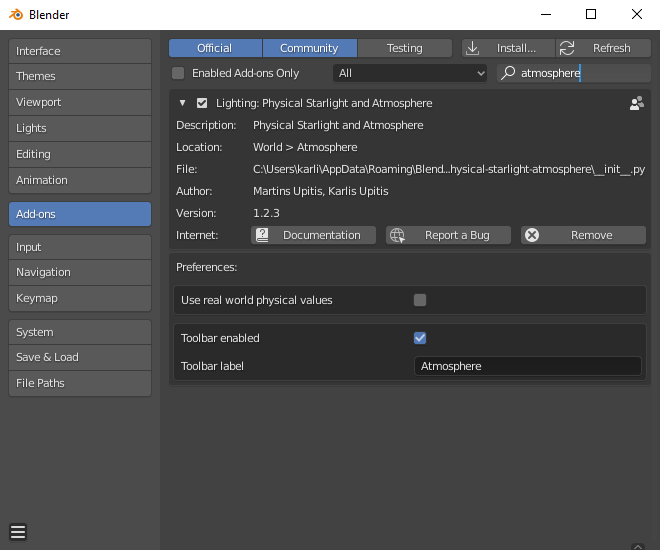Open Editing preferences

click(80, 154)
